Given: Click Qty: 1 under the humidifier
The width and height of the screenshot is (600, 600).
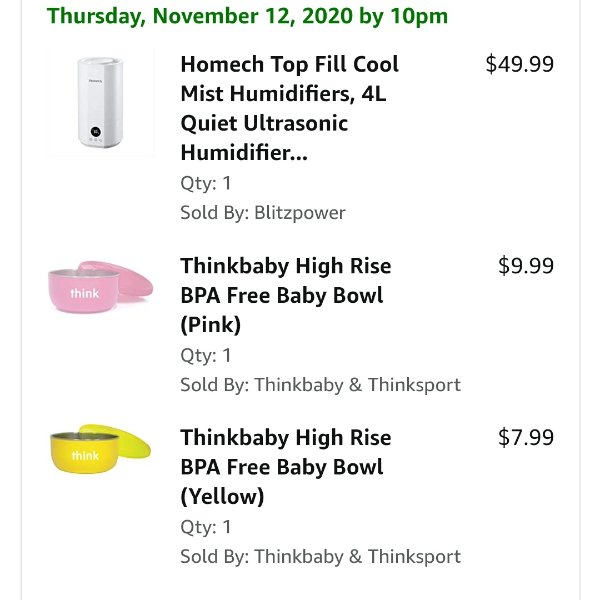Looking at the screenshot, I should [x=206, y=183].
